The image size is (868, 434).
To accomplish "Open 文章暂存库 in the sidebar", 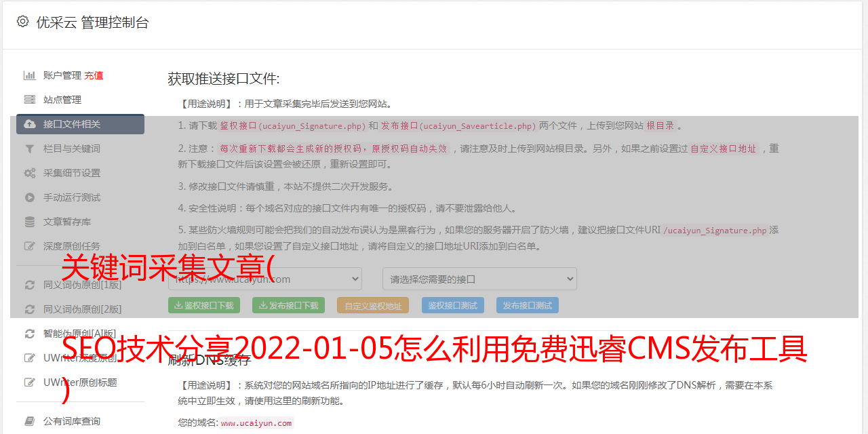I will point(67,222).
